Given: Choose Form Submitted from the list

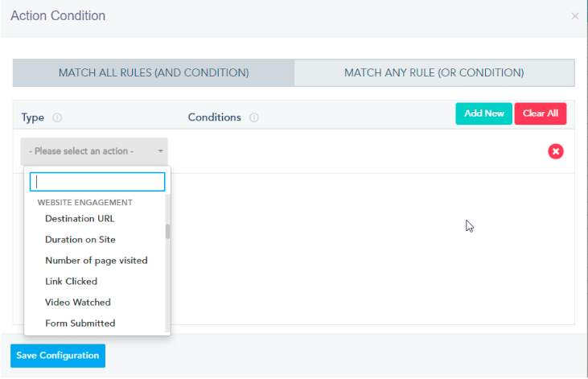Looking at the screenshot, I should pos(80,323).
